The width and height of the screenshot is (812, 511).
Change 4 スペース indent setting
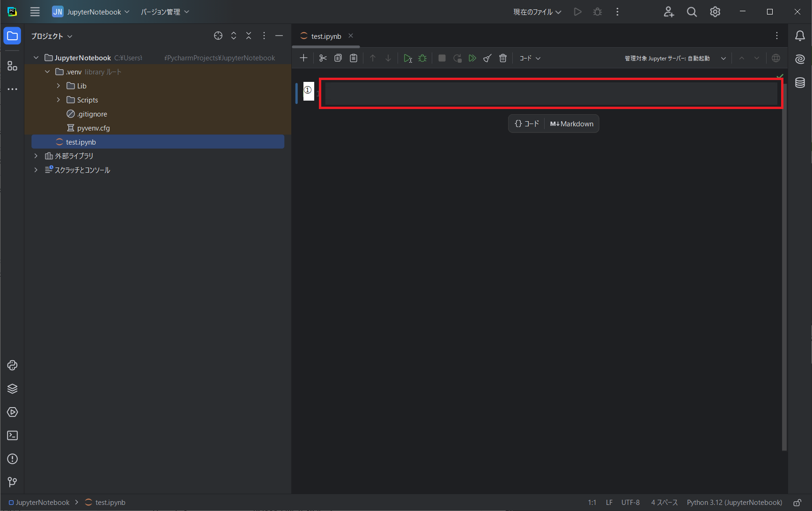tap(664, 503)
